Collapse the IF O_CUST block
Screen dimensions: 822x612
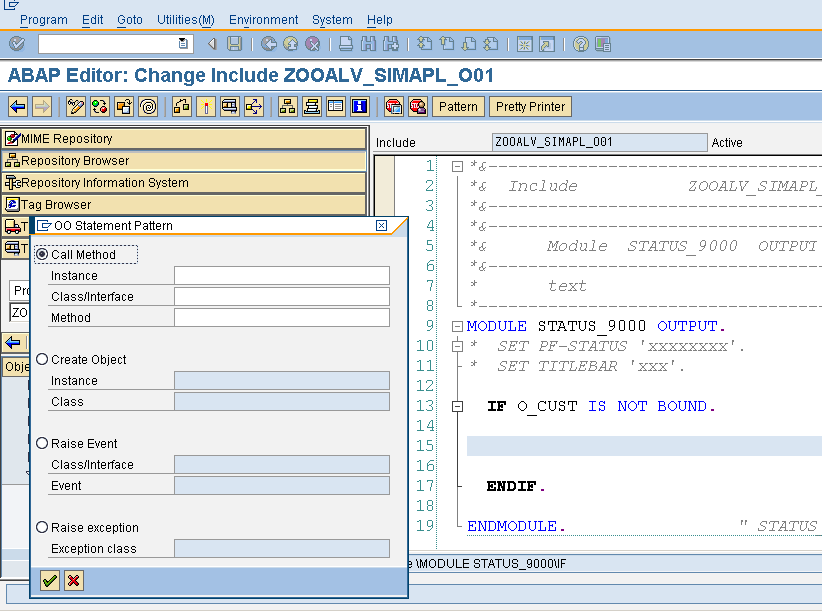pos(457,403)
